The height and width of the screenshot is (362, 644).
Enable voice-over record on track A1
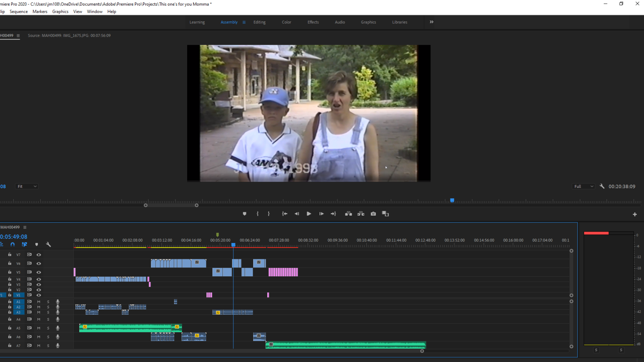[58, 302]
